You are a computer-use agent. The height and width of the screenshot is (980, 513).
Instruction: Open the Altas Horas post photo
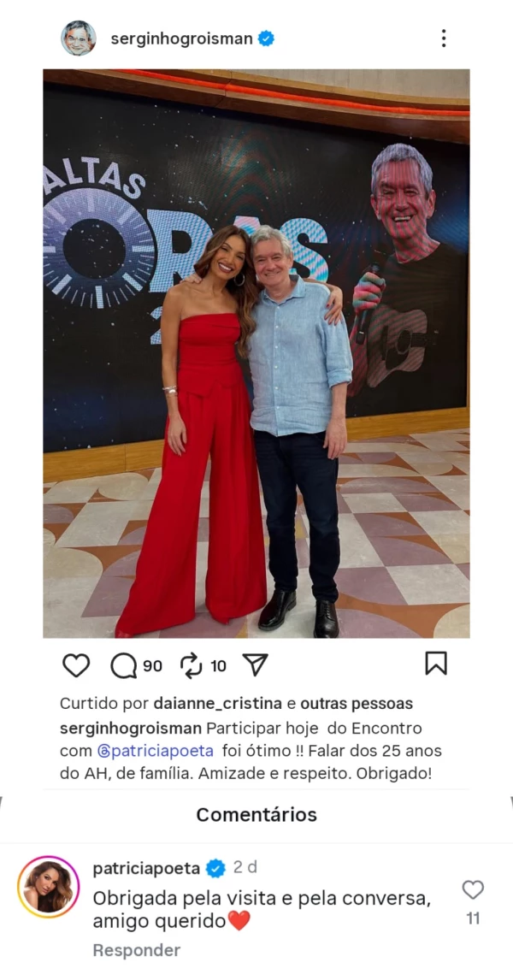point(256,353)
